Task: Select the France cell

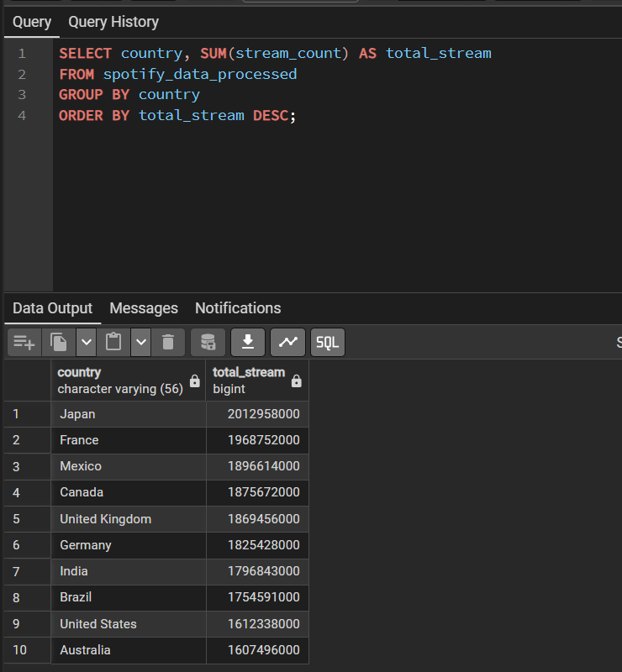Action: [129, 440]
